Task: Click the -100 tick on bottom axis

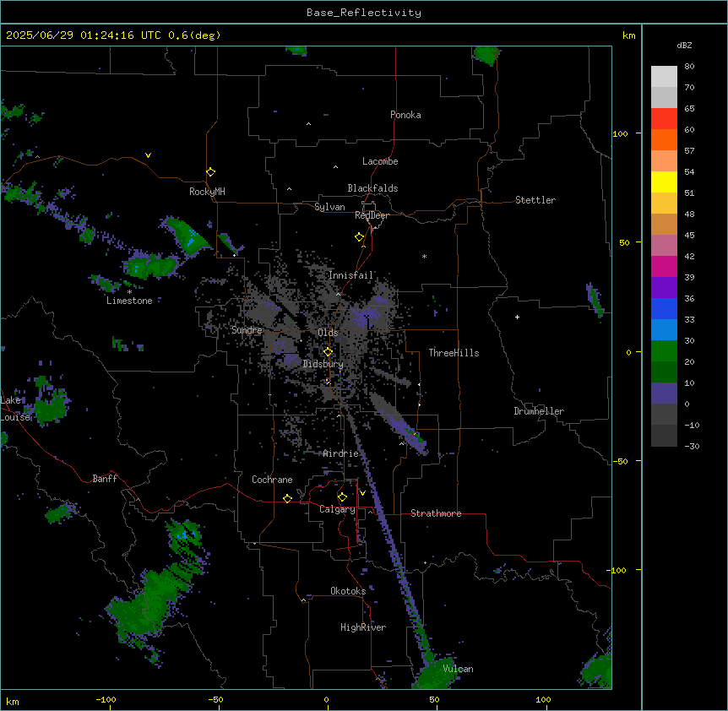Action: coord(106,699)
